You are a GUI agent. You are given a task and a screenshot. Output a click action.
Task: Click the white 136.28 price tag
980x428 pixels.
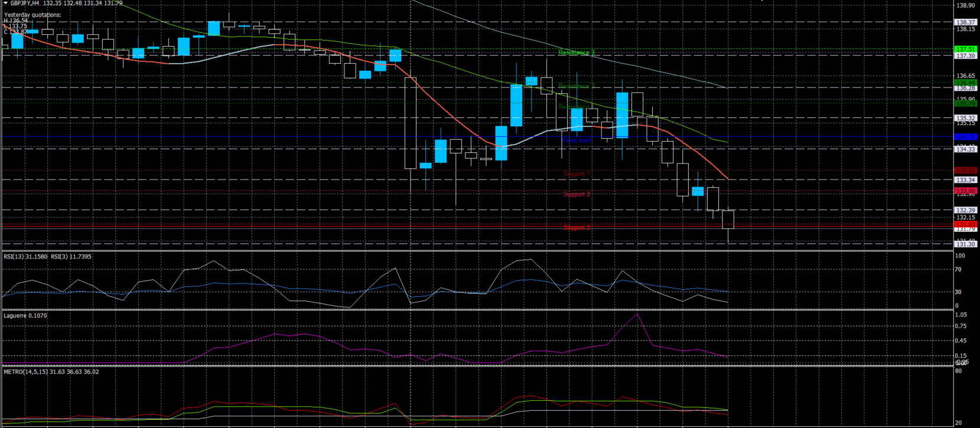(966, 88)
